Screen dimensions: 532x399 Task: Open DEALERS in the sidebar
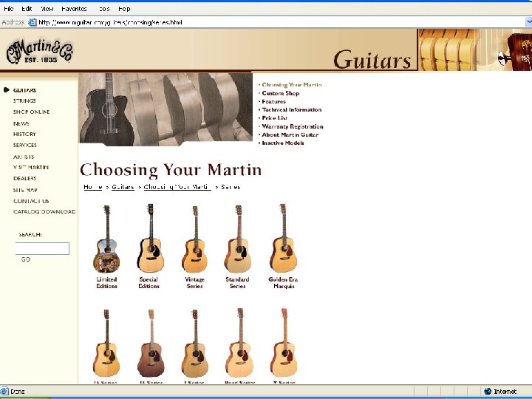[24, 178]
